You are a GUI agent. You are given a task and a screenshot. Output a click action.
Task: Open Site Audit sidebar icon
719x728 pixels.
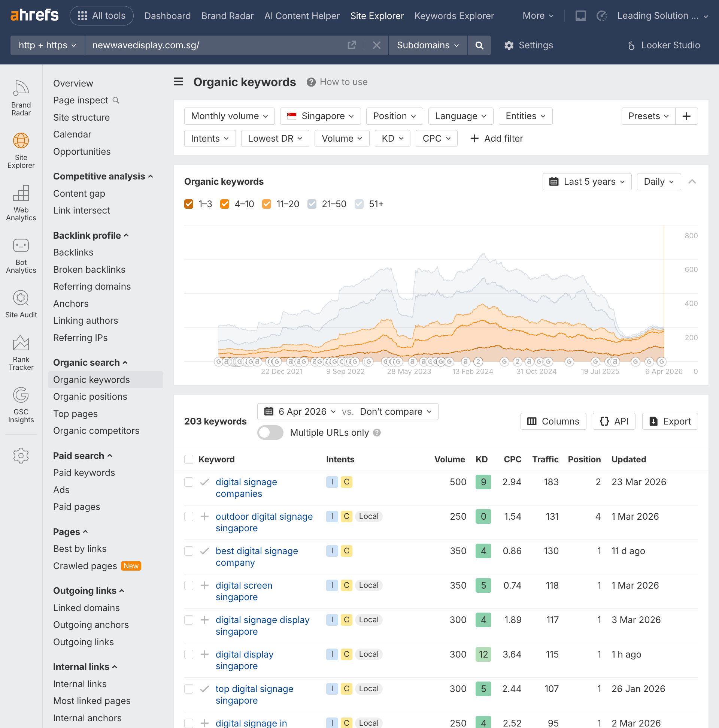[21, 304]
